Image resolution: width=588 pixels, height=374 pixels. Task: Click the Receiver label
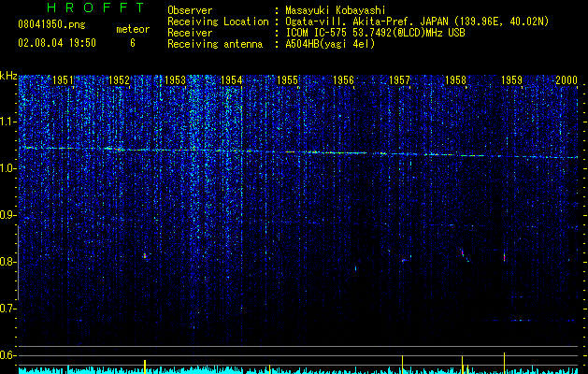[190, 33]
